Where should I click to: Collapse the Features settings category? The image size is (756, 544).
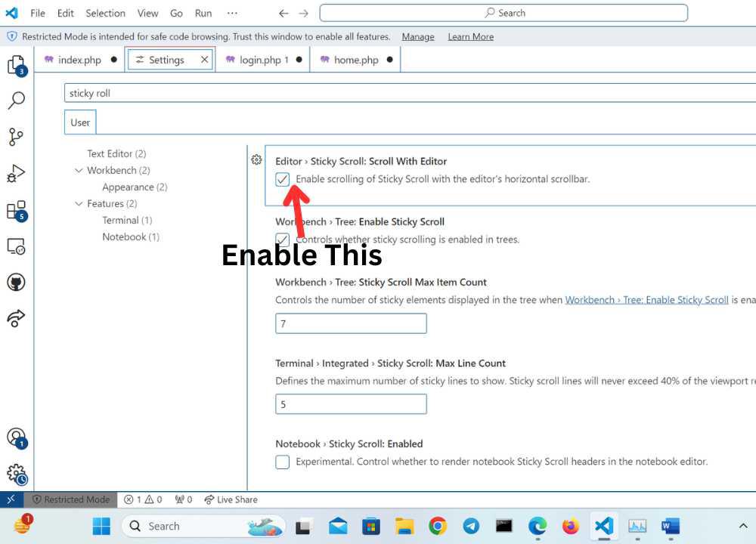(79, 203)
